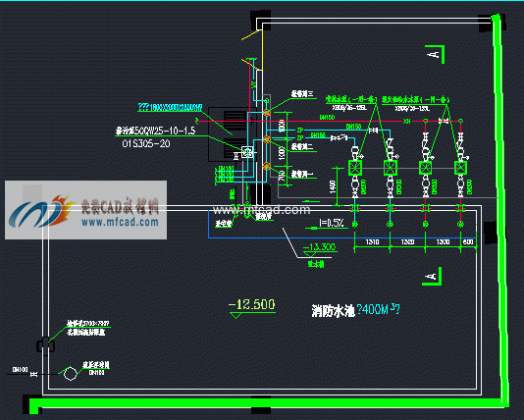Click the cyan 1500X2000X2000H pit label
The height and width of the screenshot is (420, 524).
click(x=171, y=108)
